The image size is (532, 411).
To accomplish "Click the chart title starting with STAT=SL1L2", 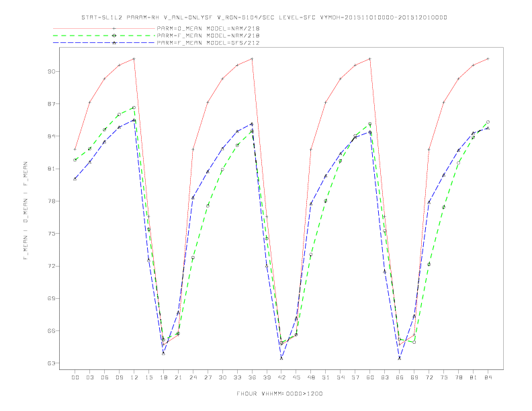I will pyautogui.click(x=264, y=17).
